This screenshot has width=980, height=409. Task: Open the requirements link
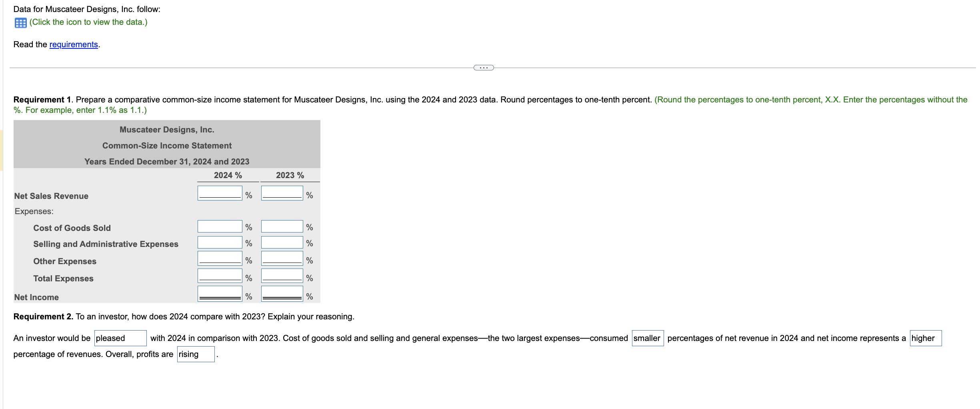click(x=74, y=44)
